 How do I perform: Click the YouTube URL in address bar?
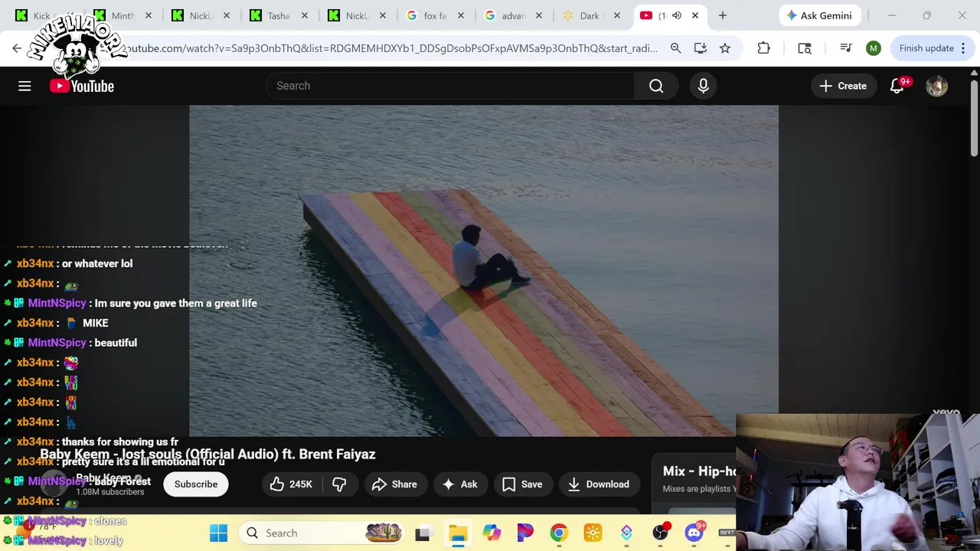pos(390,48)
